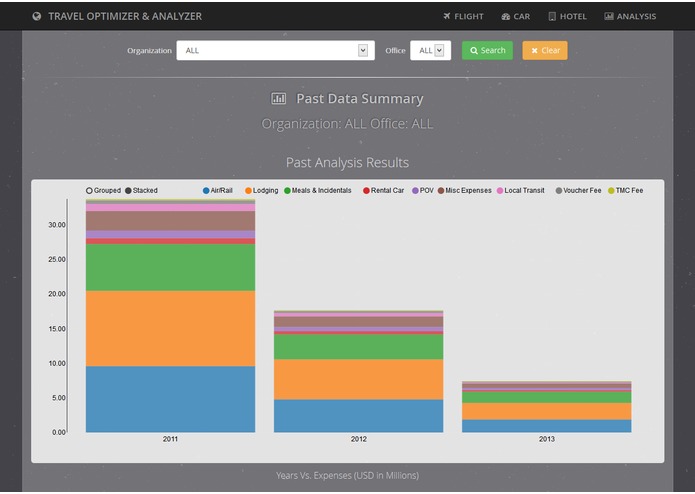The image size is (695, 494).
Task: Click the orange Clear button
Action: pos(545,51)
